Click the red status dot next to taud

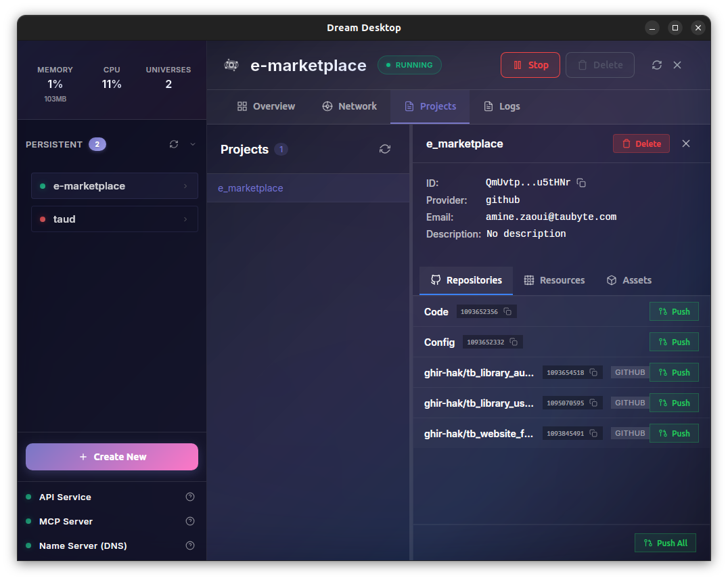tap(43, 219)
